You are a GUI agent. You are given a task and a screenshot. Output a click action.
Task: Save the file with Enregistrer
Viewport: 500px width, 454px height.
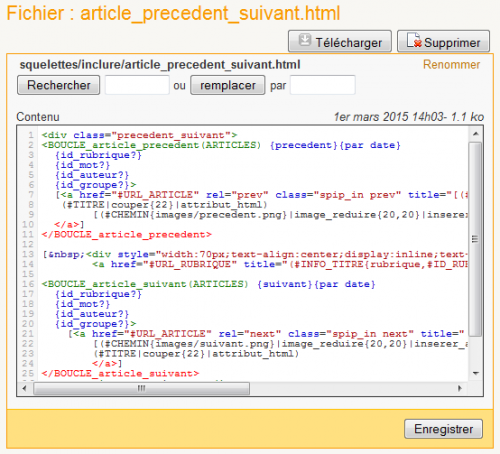point(443,429)
